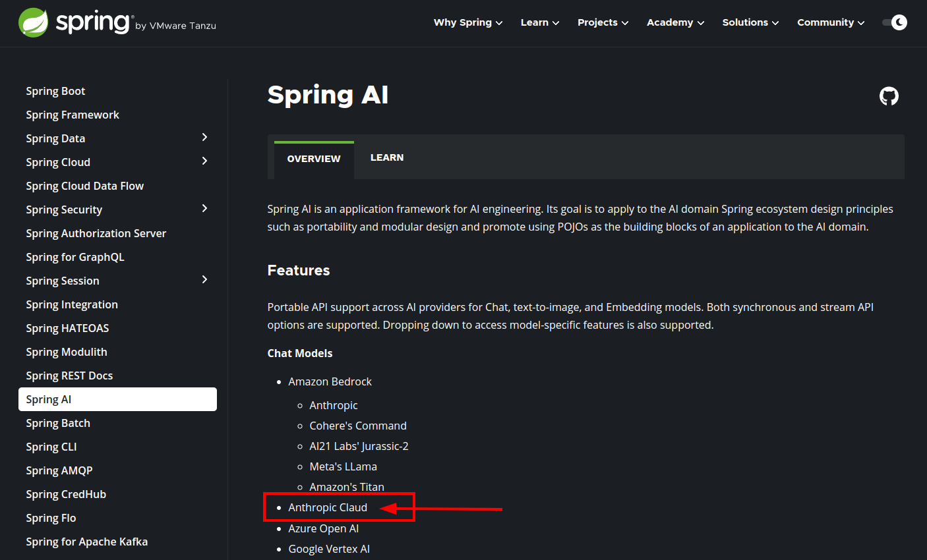Open Spring AMQP project

59,470
